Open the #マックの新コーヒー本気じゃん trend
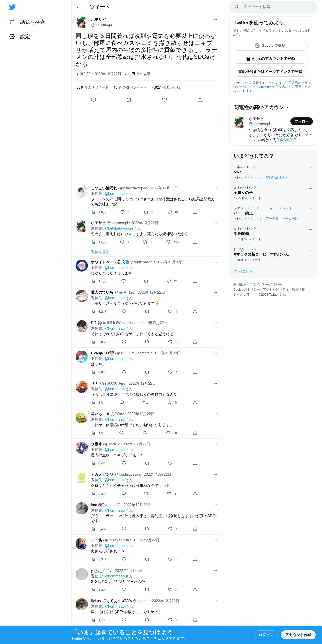 (x=261, y=254)
